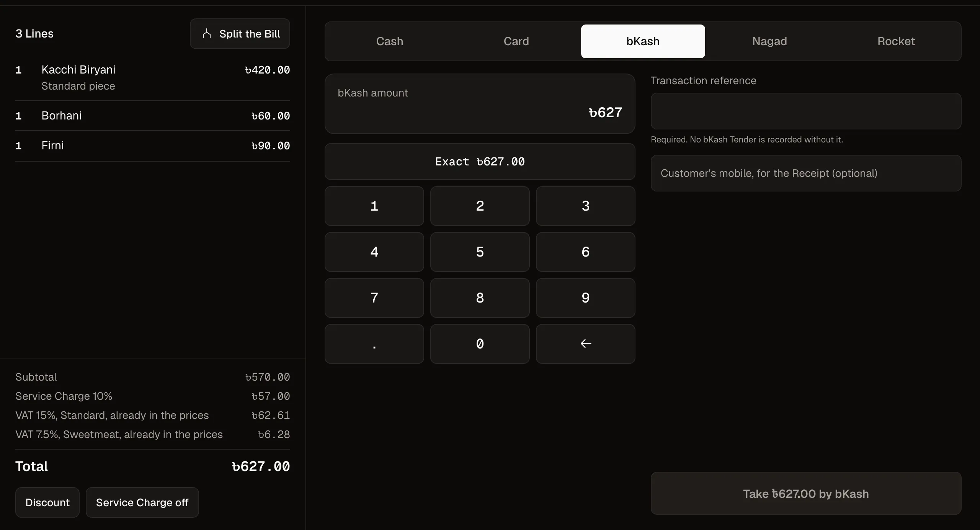Click the Customer's mobile receipt field
This screenshot has width=980, height=530.
click(806, 173)
